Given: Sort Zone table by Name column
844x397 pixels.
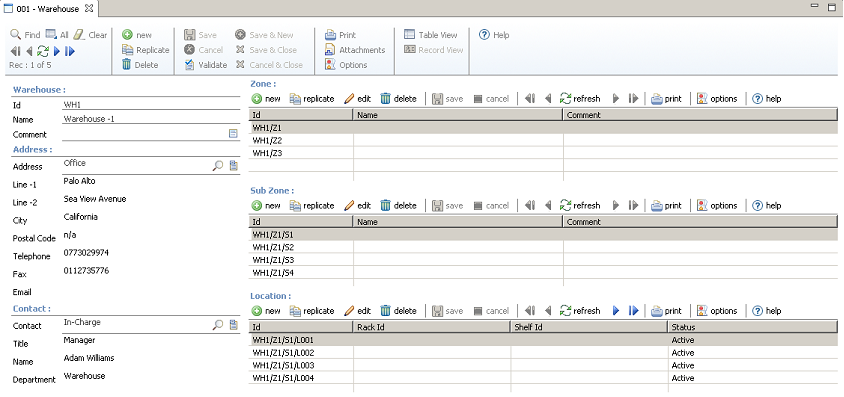Looking at the screenshot, I should pos(458,115).
